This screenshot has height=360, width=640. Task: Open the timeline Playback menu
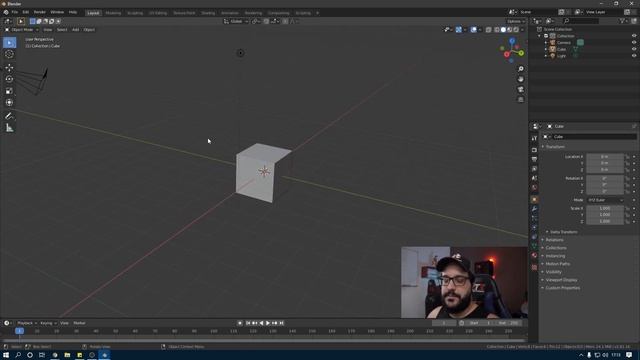coord(27,323)
